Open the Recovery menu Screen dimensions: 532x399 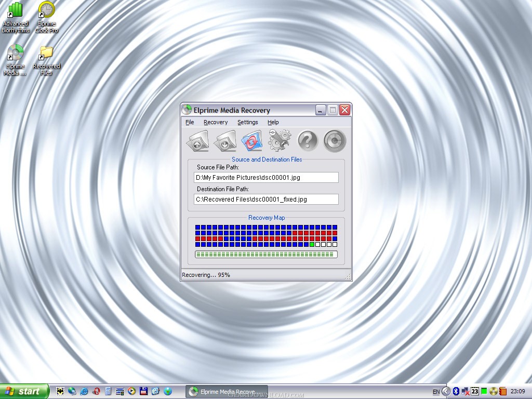[216, 122]
